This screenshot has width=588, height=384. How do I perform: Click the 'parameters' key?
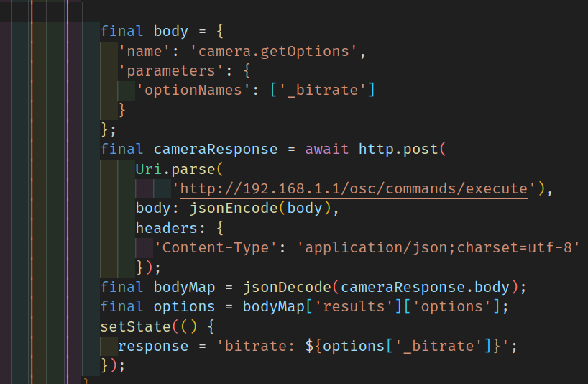click(x=171, y=71)
